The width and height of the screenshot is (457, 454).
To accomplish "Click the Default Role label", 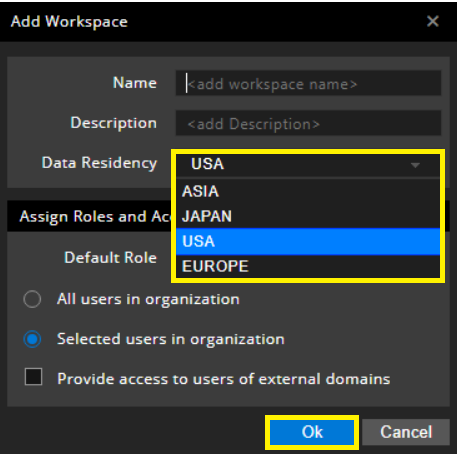I will tap(110, 258).
